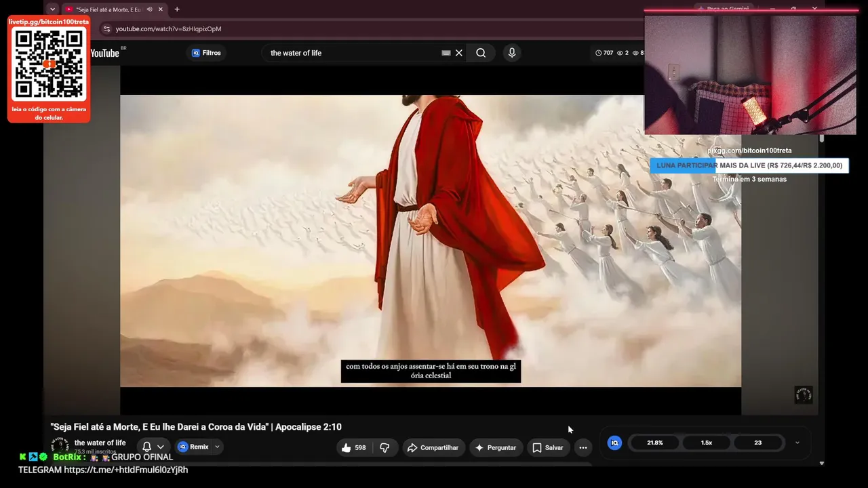Open a new browser tab

point(177,9)
